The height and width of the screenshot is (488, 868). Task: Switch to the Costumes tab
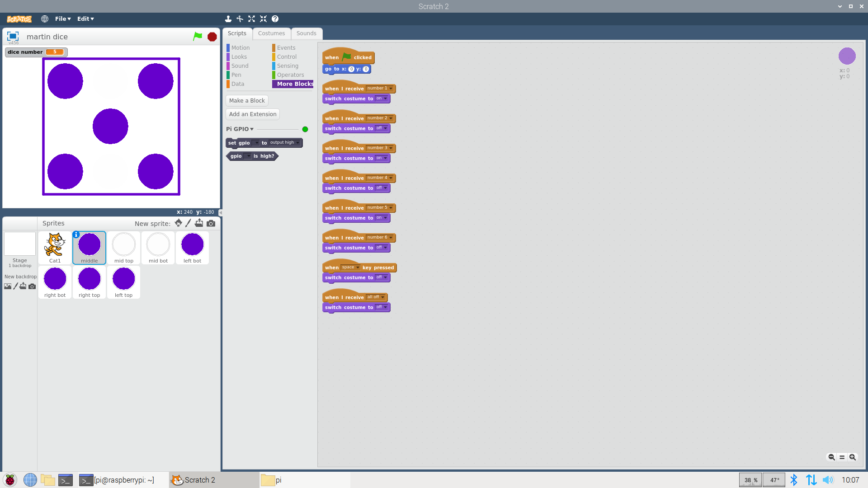point(271,33)
